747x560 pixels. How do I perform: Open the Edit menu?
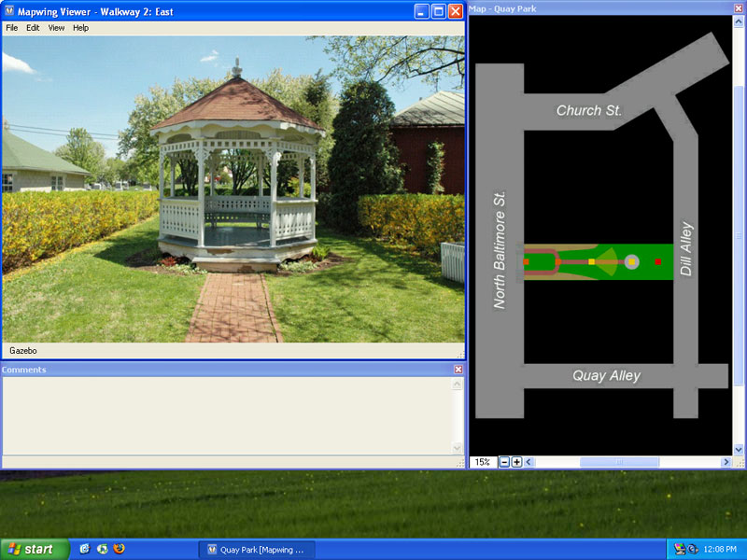[33, 28]
